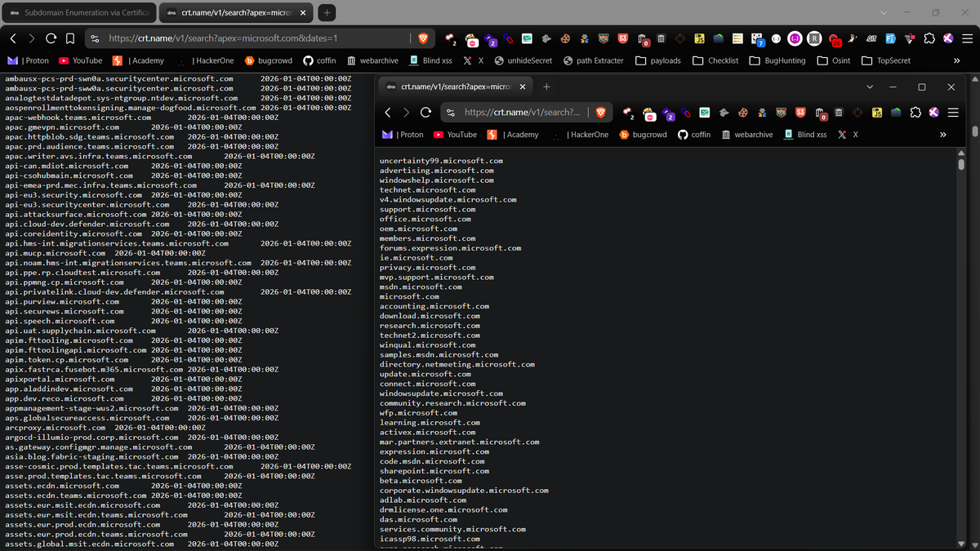Click uncertainty99.microsoft.com in the front window
This screenshot has height=551, width=980.
[x=441, y=161]
